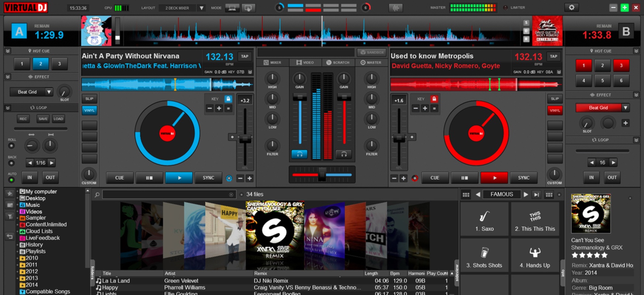Screen dimensions: 644x295
Task: Toggle headphone cue on the left deck
Action: pyautogui.click(x=299, y=154)
